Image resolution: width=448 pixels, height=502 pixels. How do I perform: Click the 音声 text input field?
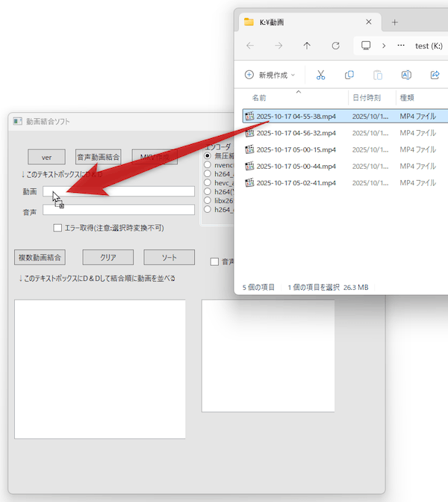coord(118,210)
